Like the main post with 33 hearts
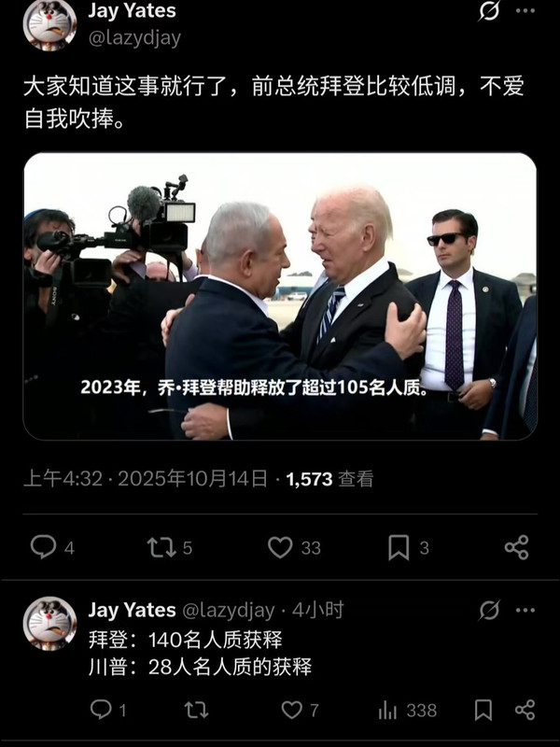 click(x=280, y=547)
